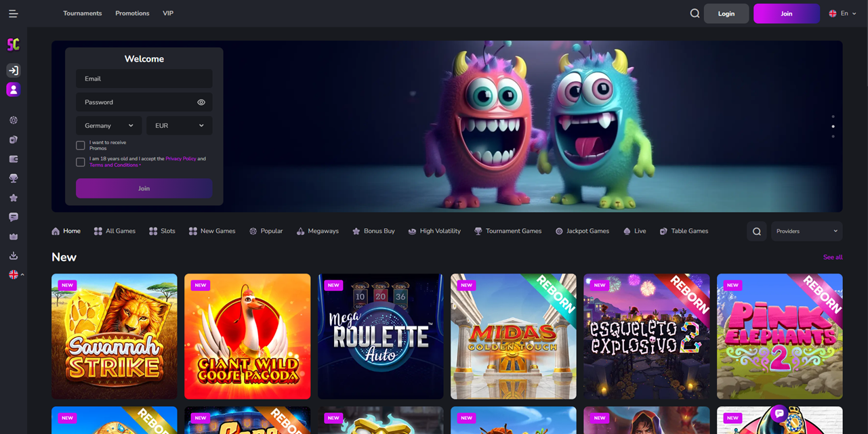The width and height of the screenshot is (868, 434).
Task: Open the Germany country dropdown
Action: pos(108,125)
